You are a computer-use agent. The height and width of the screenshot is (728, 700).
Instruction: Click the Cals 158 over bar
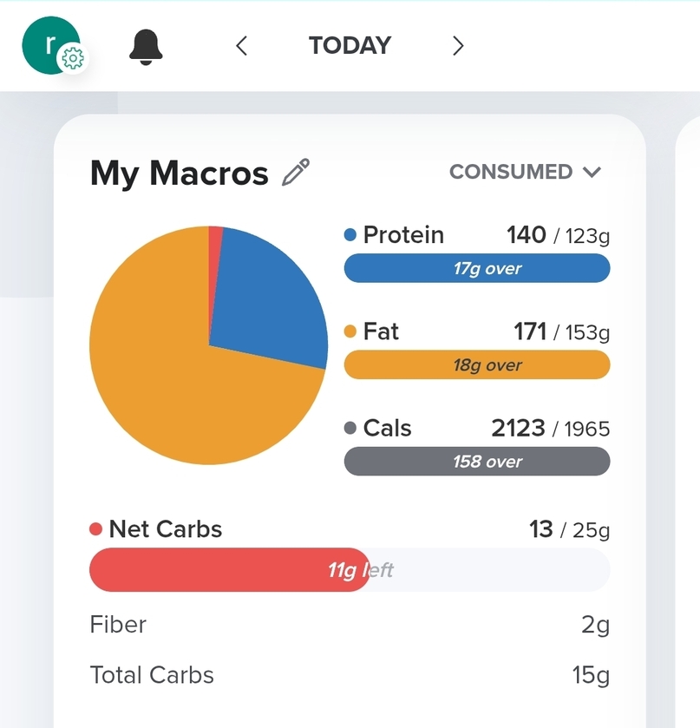[477, 462]
